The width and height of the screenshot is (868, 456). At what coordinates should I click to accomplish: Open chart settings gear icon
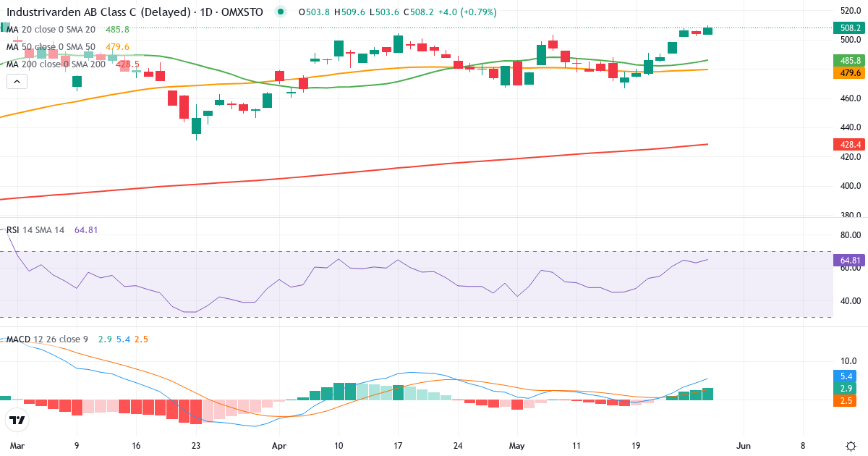(x=851, y=444)
